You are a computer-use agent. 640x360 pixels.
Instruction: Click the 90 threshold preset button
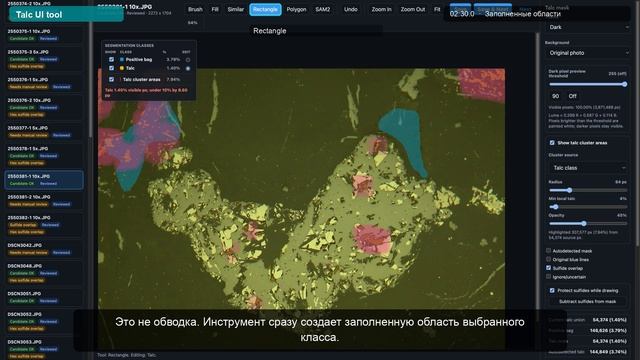556,96
